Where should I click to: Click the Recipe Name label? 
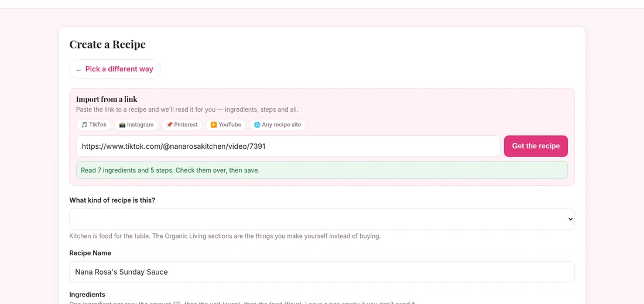click(x=90, y=253)
